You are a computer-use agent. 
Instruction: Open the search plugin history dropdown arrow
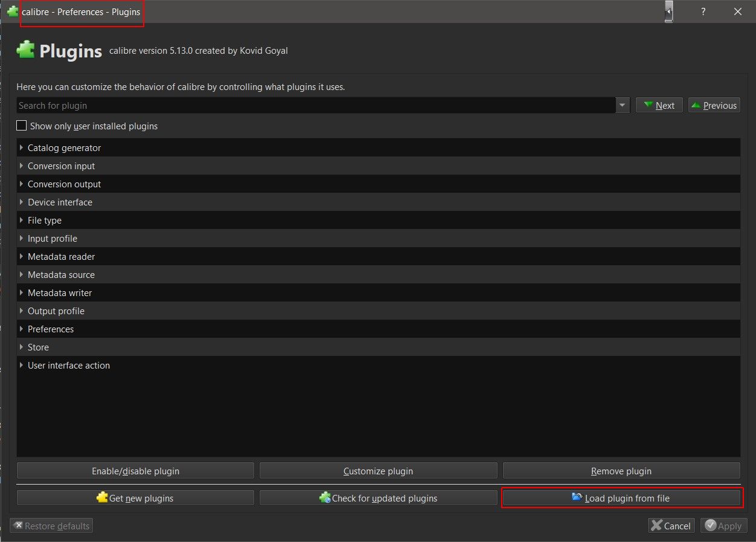click(623, 105)
